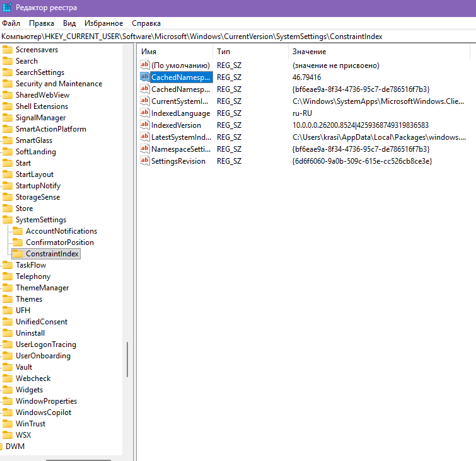Click the Registry Editor app icon in title bar
The image size is (476, 461).
pyautogui.click(x=7, y=7)
